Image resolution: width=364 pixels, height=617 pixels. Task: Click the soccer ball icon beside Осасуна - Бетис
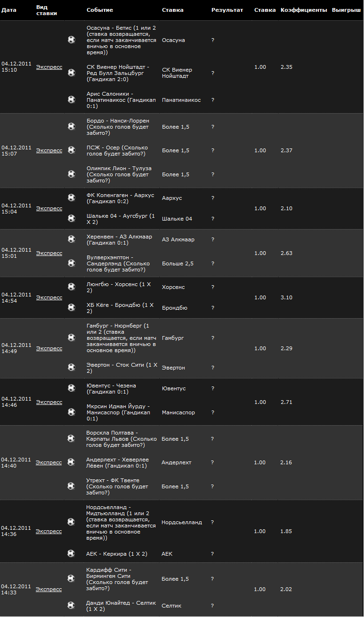click(x=71, y=40)
